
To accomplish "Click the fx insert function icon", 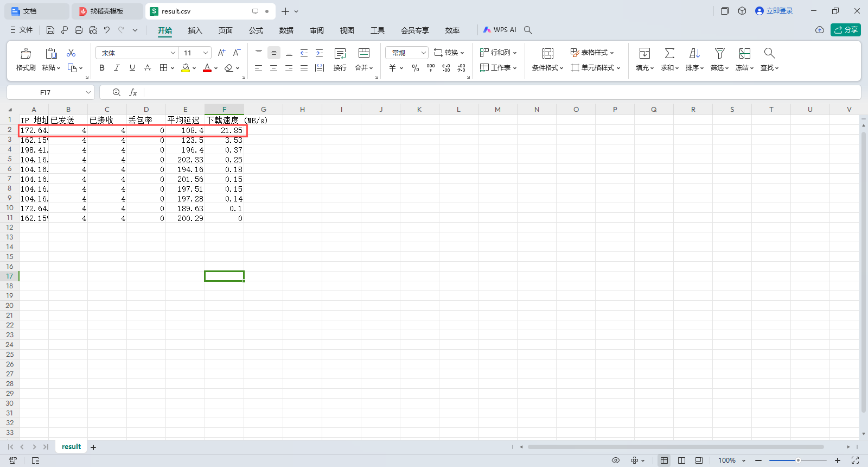I will pyautogui.click(x=133, y=93).
